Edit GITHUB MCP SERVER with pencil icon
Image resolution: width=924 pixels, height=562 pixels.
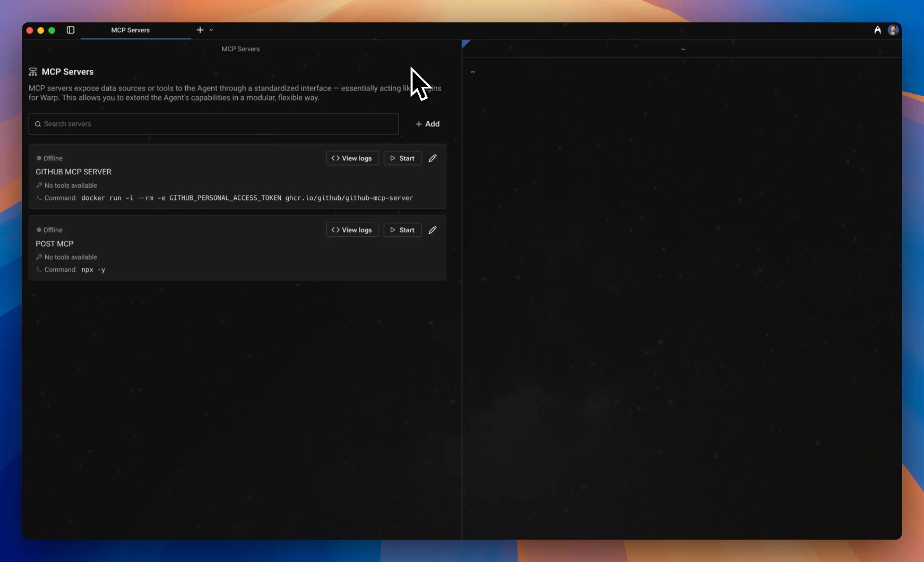[x=432, y=158]
